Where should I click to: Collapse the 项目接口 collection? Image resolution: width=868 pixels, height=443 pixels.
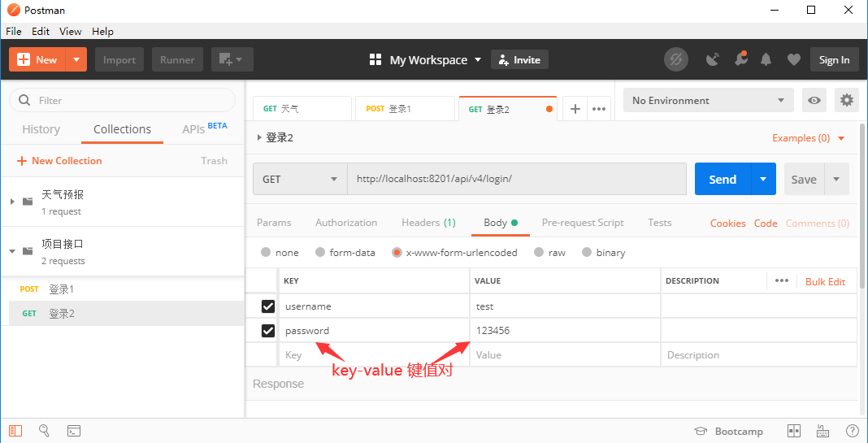(12, 251)
